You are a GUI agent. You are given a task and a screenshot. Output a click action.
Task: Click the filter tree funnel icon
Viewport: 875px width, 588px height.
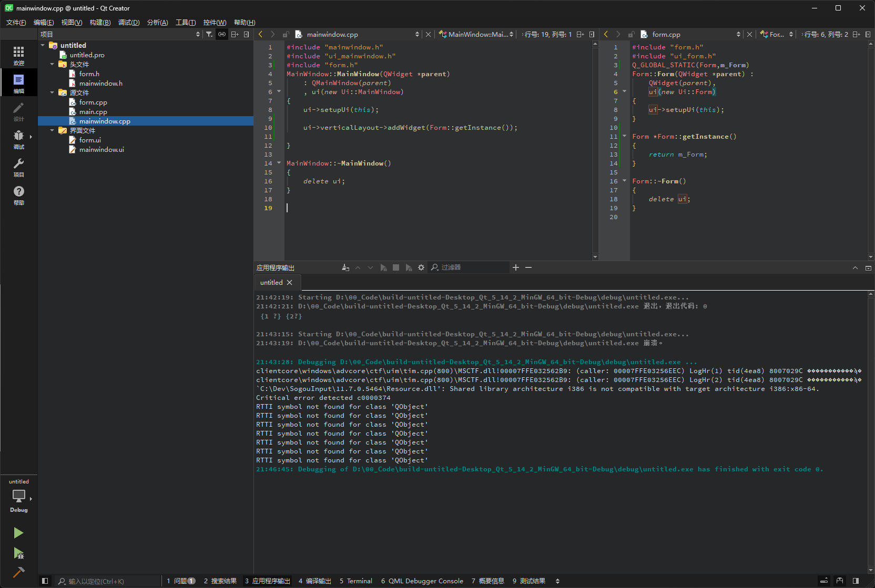209,34
